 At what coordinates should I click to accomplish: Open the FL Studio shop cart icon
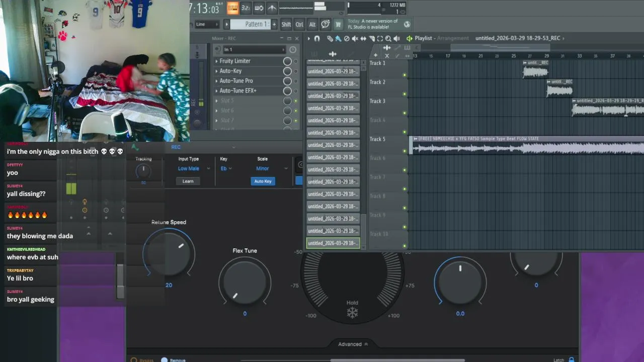tap(338, 24)
